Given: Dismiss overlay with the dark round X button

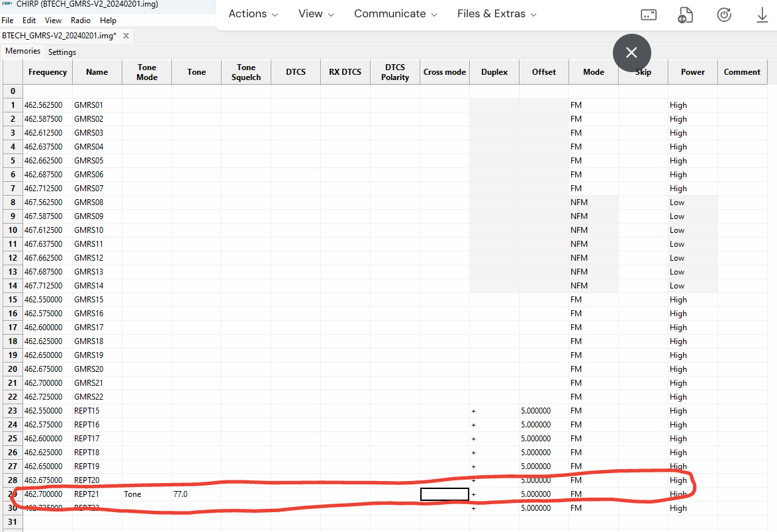Looking at the screenshot, I should pos(631,52).
